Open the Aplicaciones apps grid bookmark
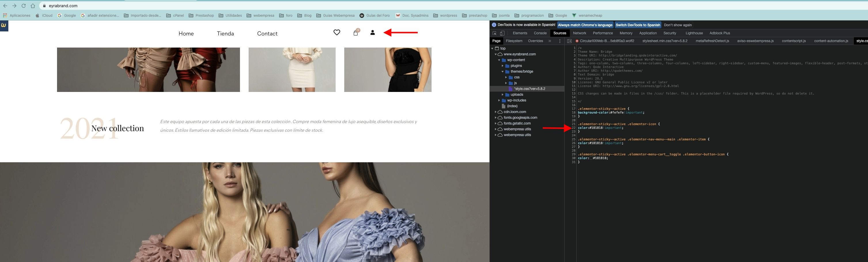This screenshot has width=868, height=262. [16, 16]
